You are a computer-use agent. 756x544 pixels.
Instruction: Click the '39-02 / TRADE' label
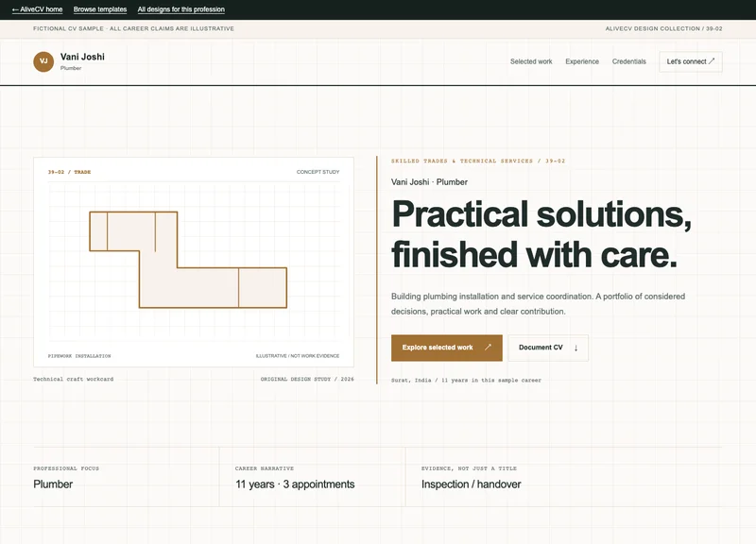[69, 172]
